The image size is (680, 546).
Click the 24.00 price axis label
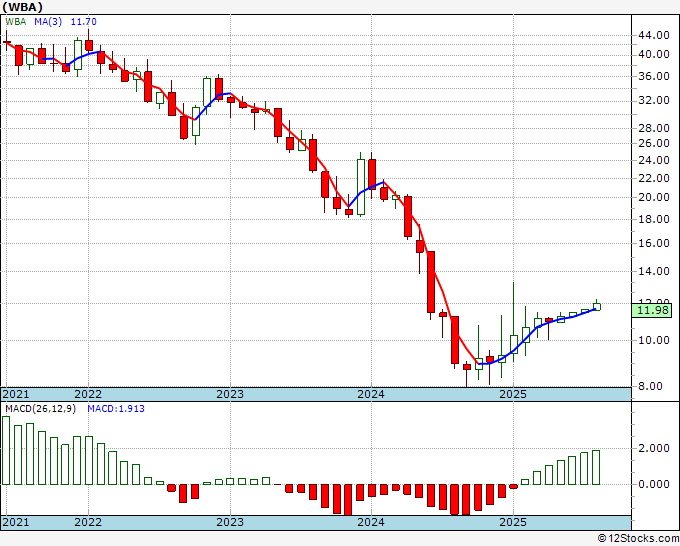tap(654, 160)
